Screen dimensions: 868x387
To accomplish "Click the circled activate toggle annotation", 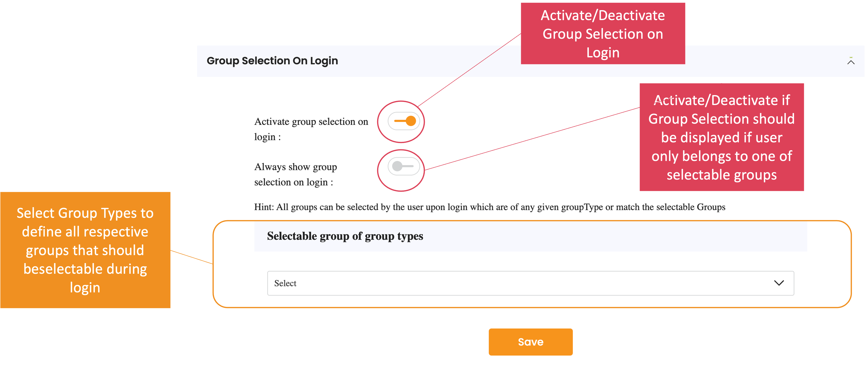I will [x=401, y=122].
